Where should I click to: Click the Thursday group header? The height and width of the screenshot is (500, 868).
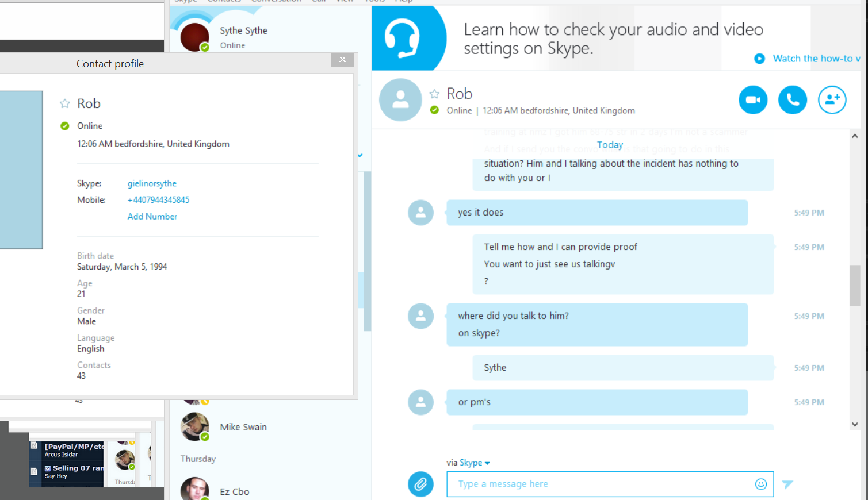[x=198, y=459]
